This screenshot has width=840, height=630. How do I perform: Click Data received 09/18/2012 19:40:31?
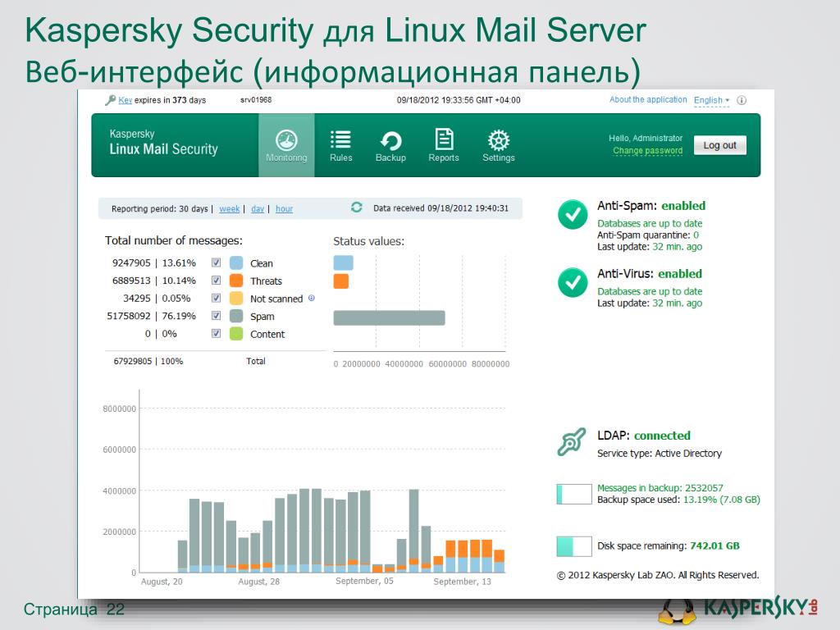point(441,208)
